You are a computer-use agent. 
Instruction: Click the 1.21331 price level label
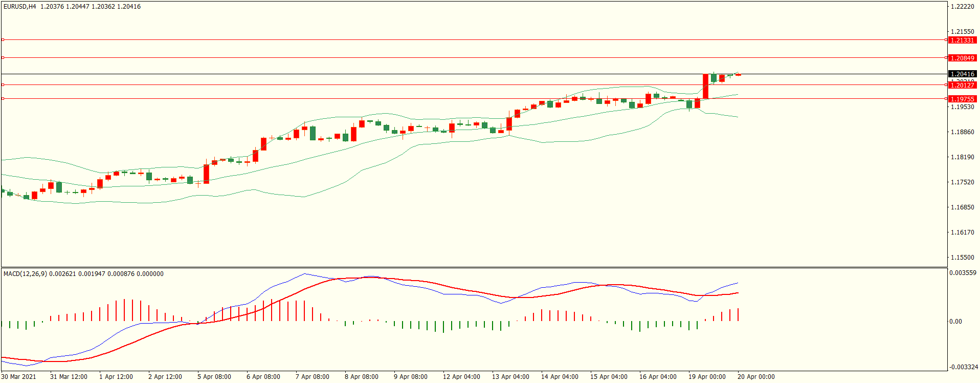[962, 40]
